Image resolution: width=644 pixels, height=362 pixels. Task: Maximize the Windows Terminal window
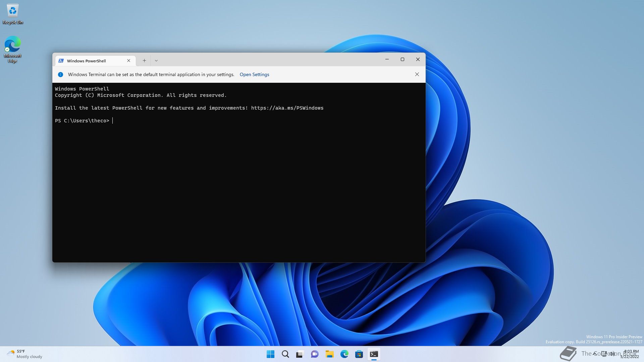click(402, 59)
